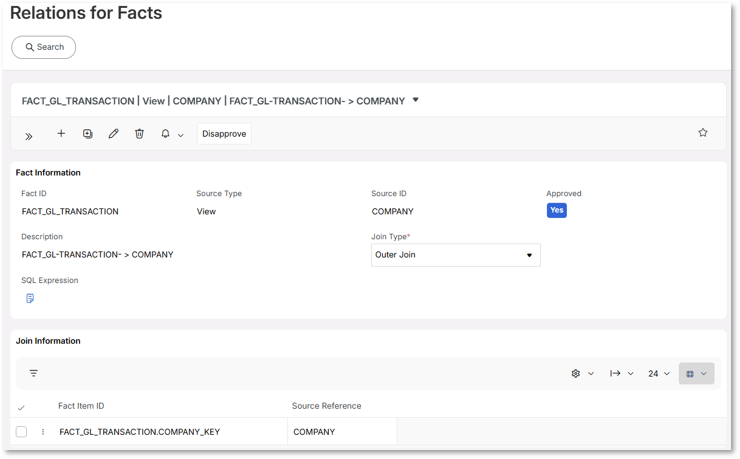The image size is (740, 459).
Task: Click the Fact Information section heading
Action: point(48,173)
